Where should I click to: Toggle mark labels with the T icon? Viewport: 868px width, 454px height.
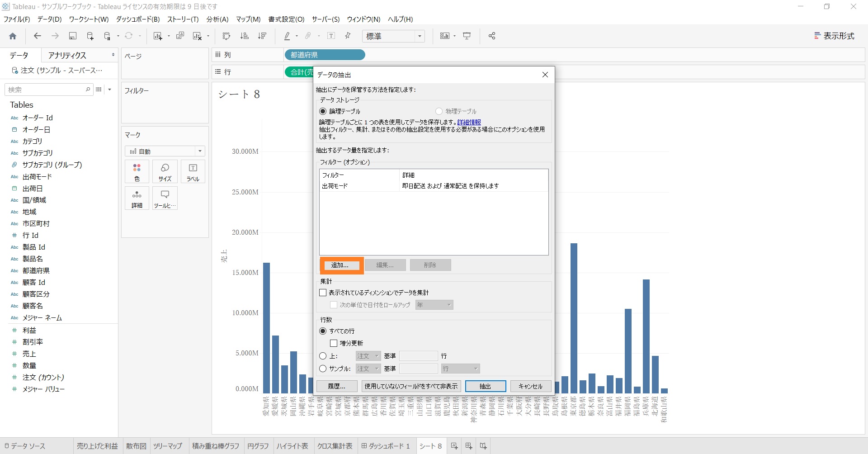(331, 36)
